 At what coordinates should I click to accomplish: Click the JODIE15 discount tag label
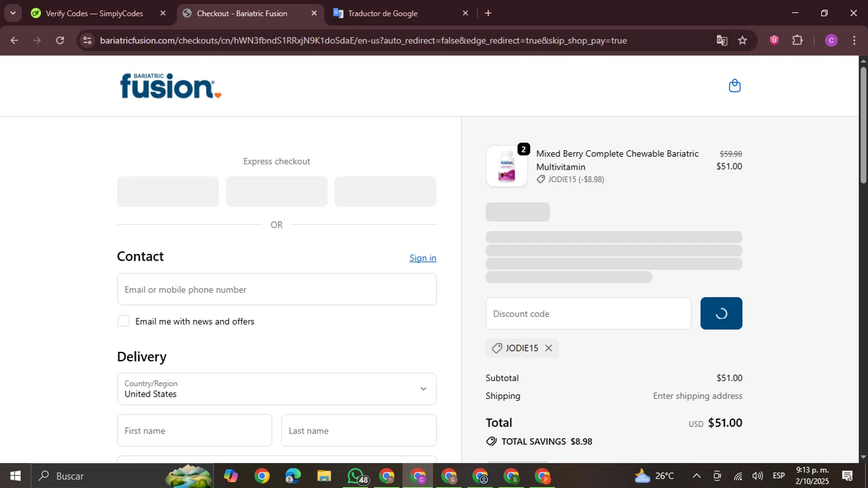[522, 348]
